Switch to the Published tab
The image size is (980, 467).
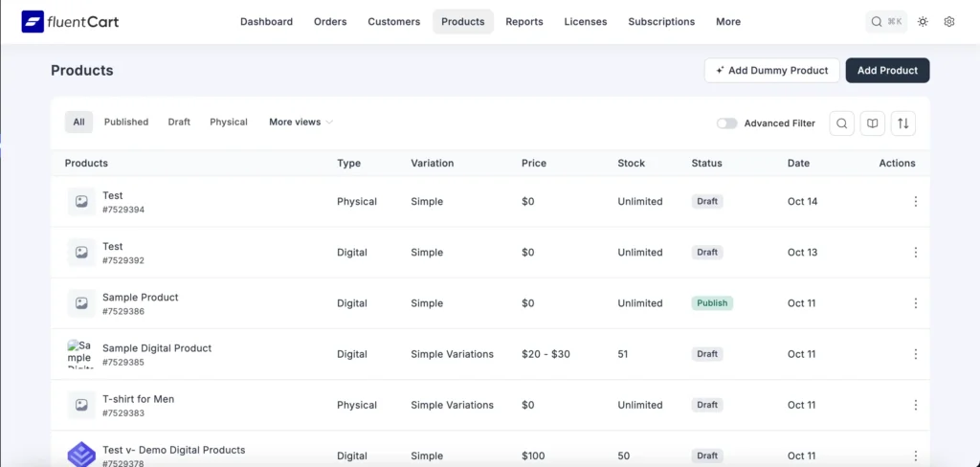(x=126, y=122)
